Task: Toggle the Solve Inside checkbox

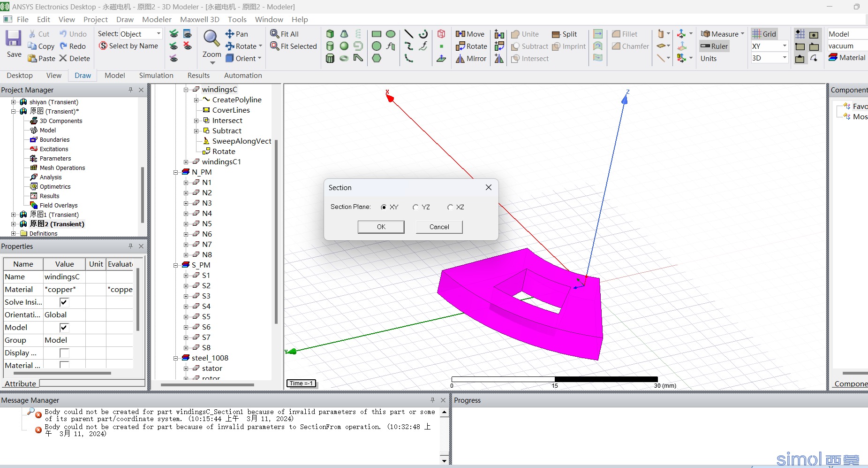Action: [64, 302]
